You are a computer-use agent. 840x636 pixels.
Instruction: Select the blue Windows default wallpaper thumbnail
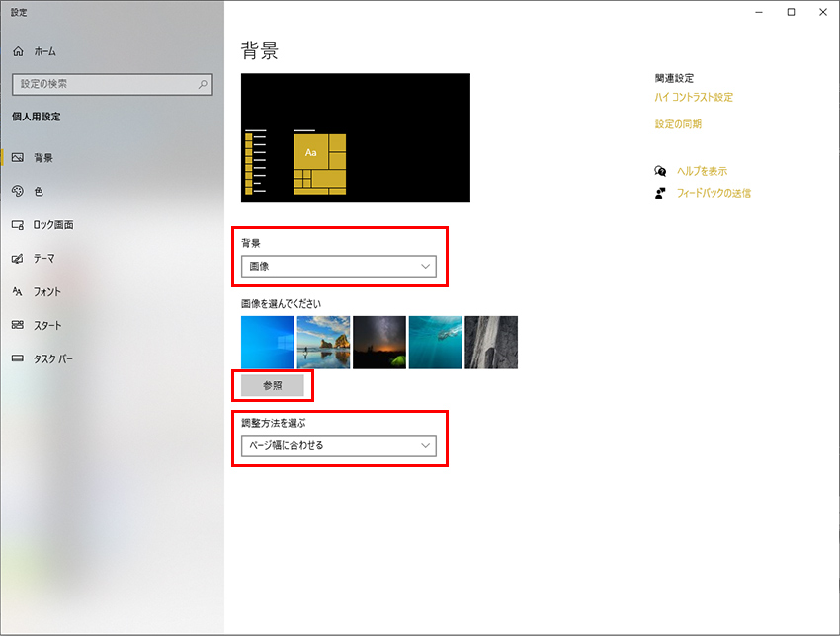(x=268, y=342)
